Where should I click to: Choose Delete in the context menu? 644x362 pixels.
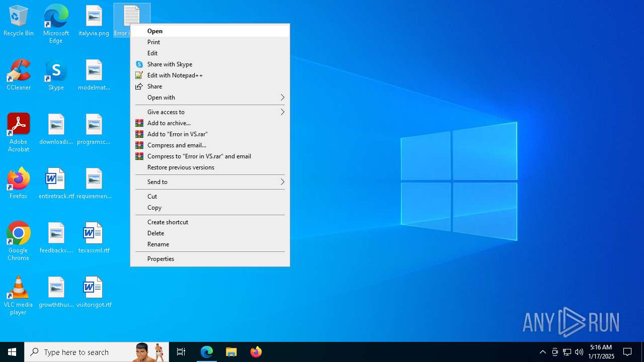point(210,233)
